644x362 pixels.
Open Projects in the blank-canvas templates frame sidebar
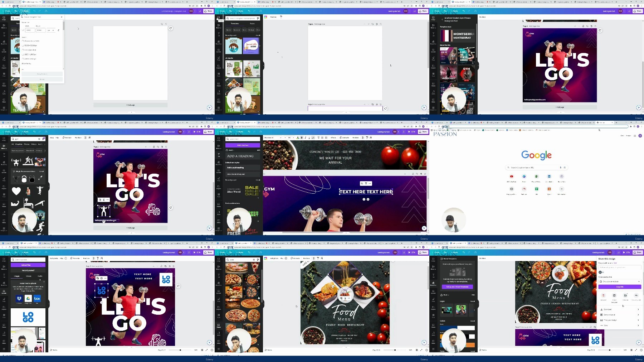pyautogui.click(x=219, y=67)
